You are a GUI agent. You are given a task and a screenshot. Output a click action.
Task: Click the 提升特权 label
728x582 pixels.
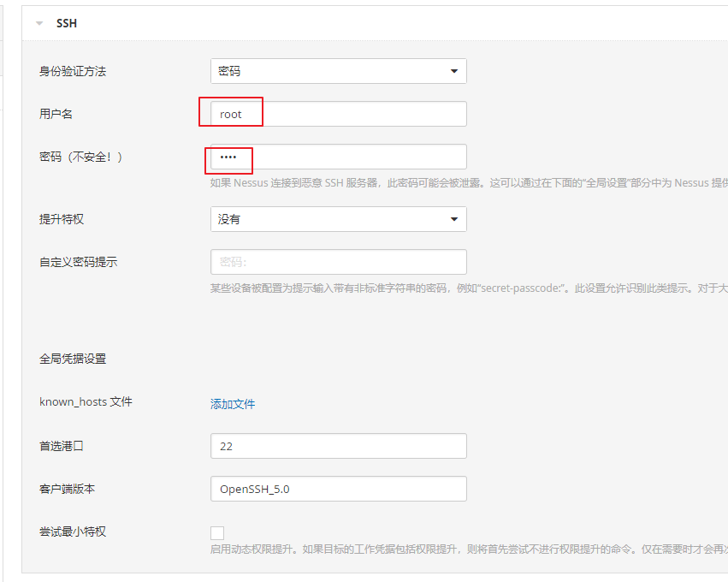pos(62,219)
